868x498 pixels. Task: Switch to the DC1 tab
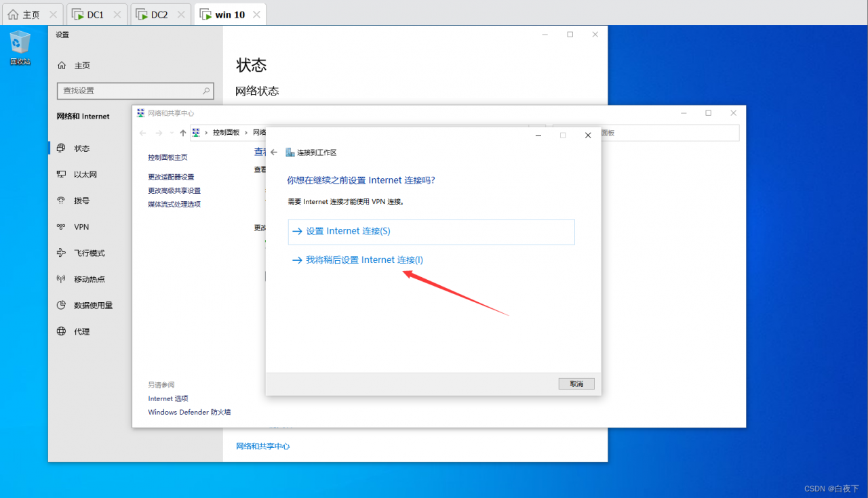96,14
